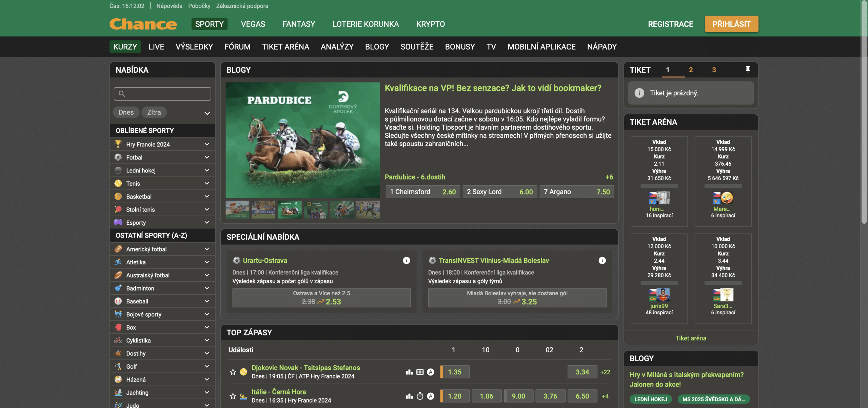
Task: Open blog article Kvalifikace na VP headline
Action: (493, 88)
